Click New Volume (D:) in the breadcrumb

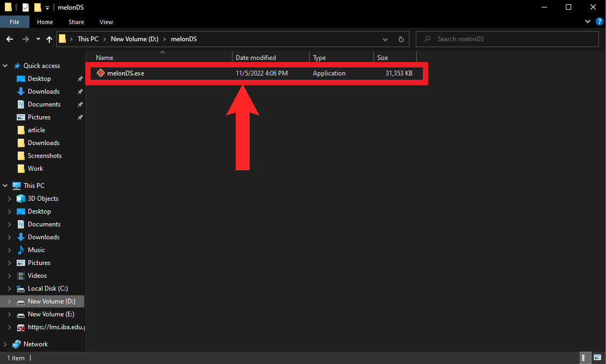(134, 39)
